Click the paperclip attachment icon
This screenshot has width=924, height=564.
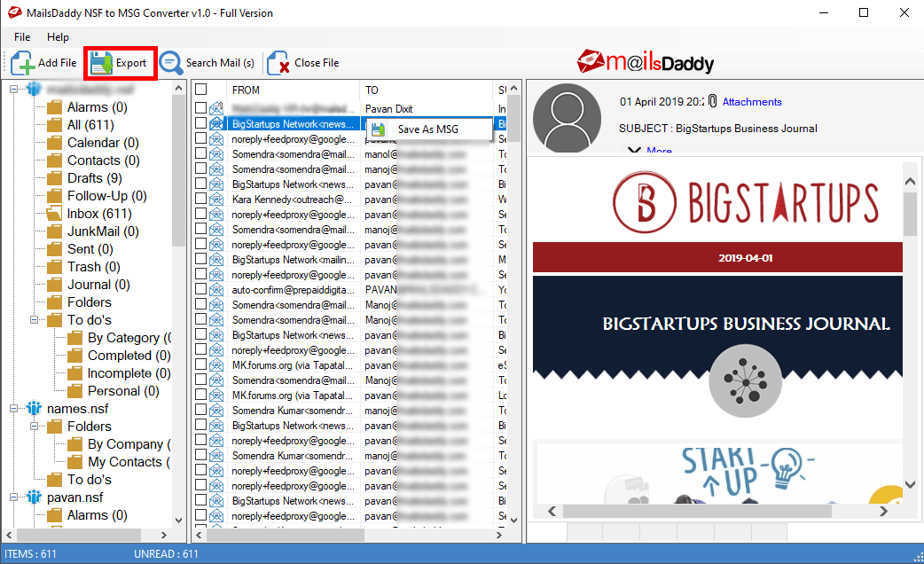[712, 101]
